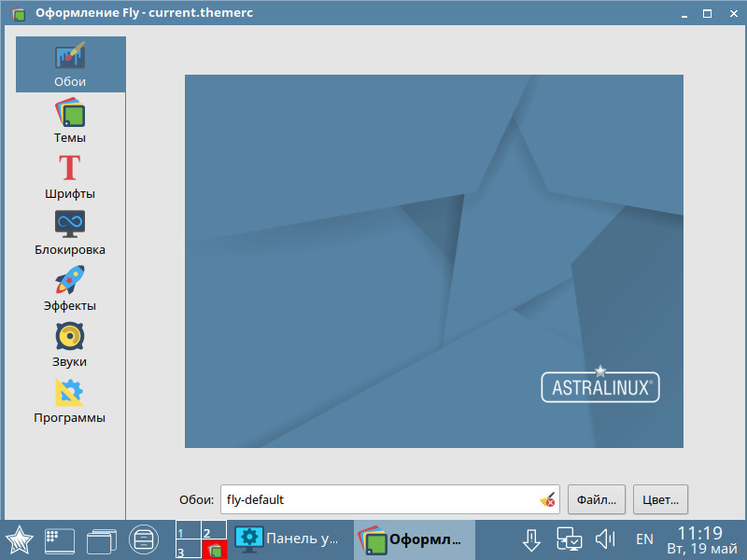Image resolution: width=747 pixels, height=560 pixels.
Task: Open the round file manager icon on taskbar
Action: 144,540
